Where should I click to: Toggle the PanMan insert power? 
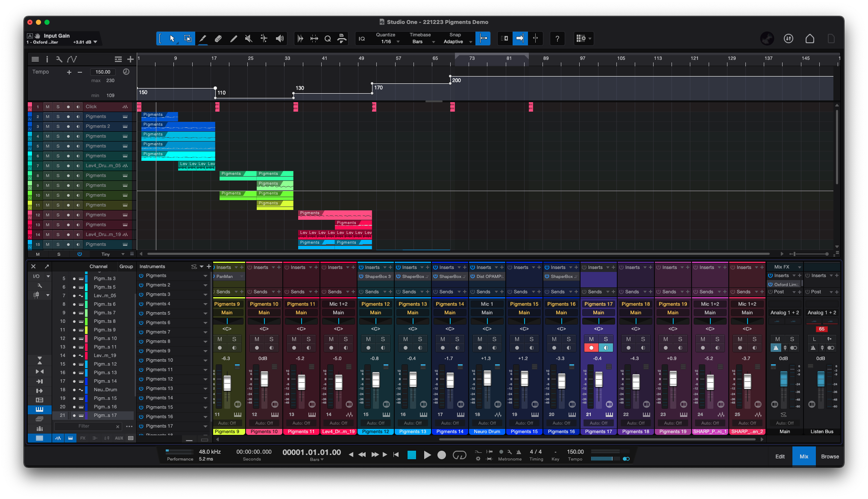[x=214, y=277]
